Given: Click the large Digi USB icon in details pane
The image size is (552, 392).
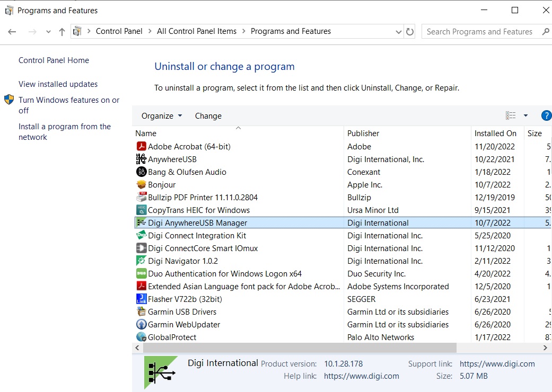Looking at the screenshot, I should click(x=161, y=372).
